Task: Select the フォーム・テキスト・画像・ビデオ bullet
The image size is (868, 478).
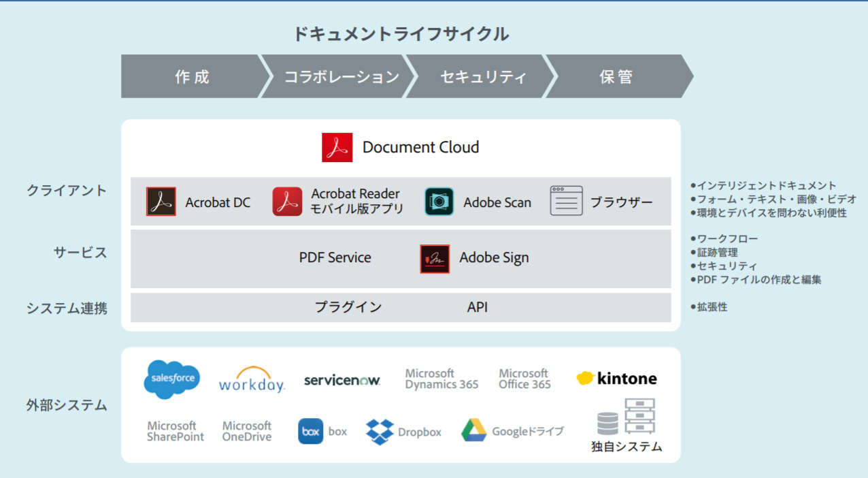Action: tap(773, 199)
